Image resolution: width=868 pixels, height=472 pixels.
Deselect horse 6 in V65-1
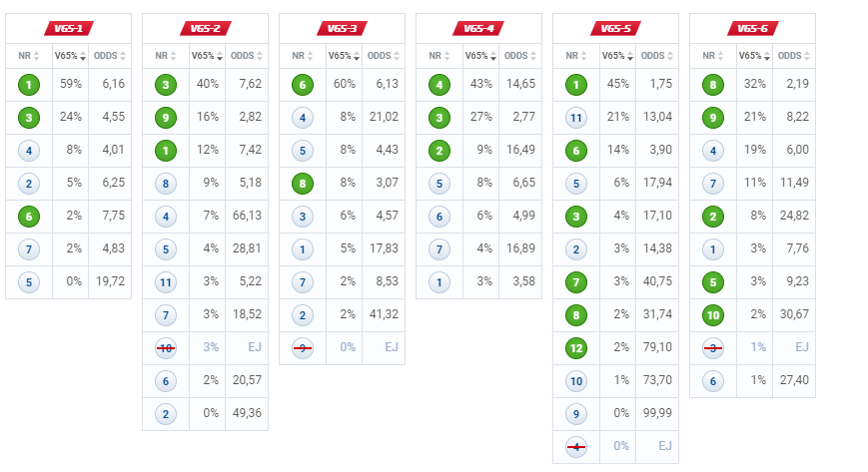click(x=29, y=217)
